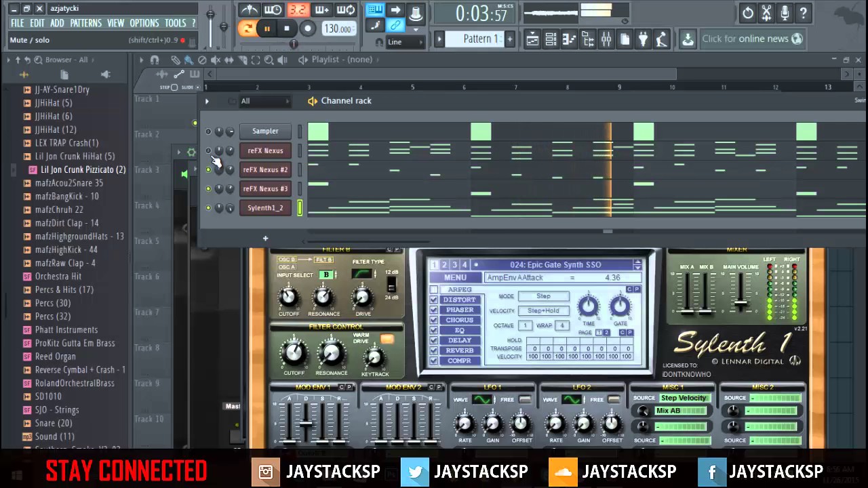This screenshot has width=868, height=488.
Task: Open the FILE menu
Action: [18, 23]
